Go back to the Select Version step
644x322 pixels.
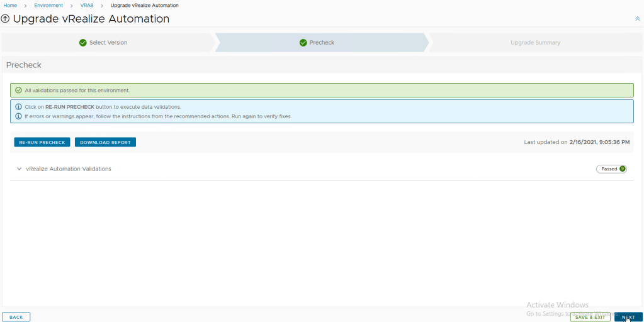(x=108, y=43)
